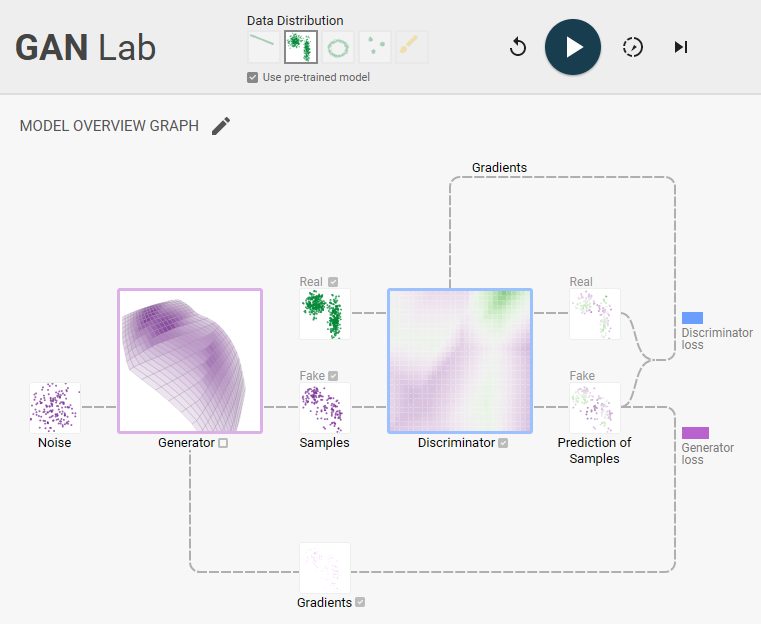Uncheck Use pre-trained model
Image resolution: width=761 pixels, height=624 pixels.
coord(252,78)
